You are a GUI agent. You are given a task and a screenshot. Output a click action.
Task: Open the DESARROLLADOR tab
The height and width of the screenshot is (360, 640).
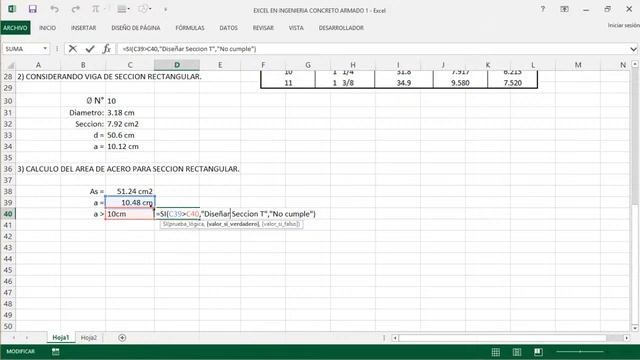pos(341,28)
